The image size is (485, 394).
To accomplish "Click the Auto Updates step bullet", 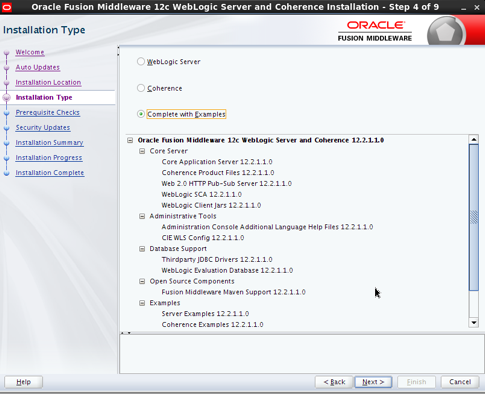I will pyautogui.click(x=6, y=68).
